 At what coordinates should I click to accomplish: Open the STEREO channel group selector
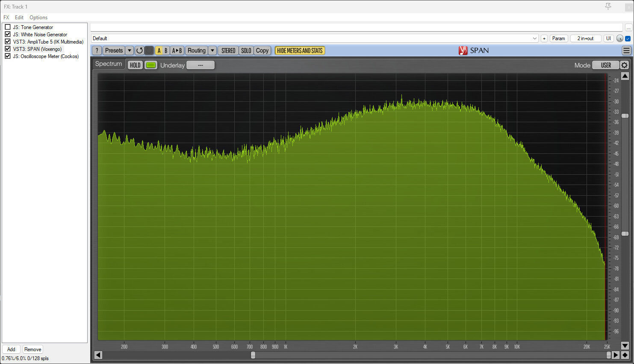pos(228,50)
